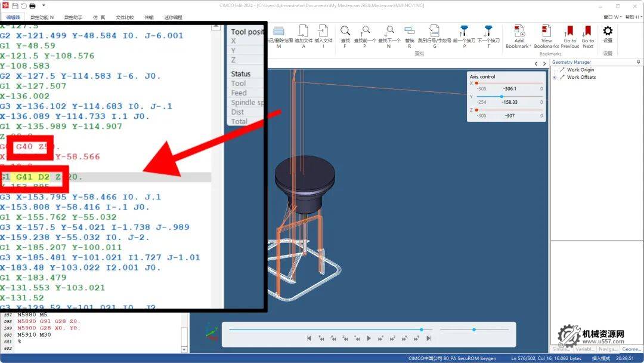Pin the Geometry Manager panel

639,62
